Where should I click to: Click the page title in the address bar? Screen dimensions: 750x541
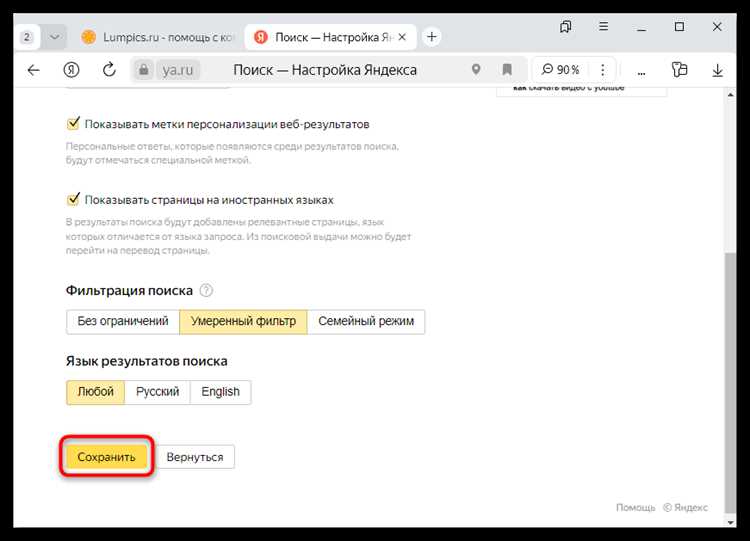(325, 70)
